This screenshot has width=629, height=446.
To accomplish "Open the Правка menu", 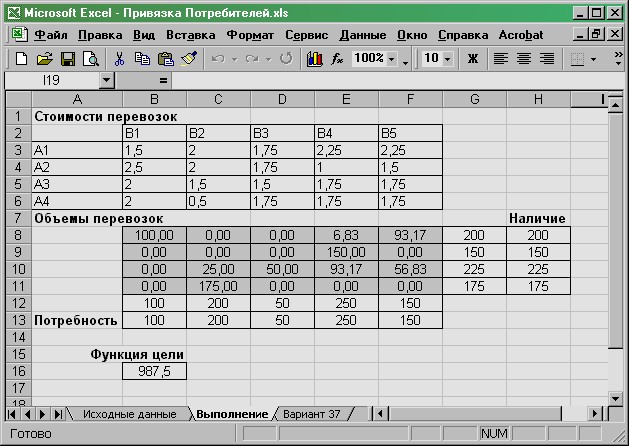I will 100,35.
